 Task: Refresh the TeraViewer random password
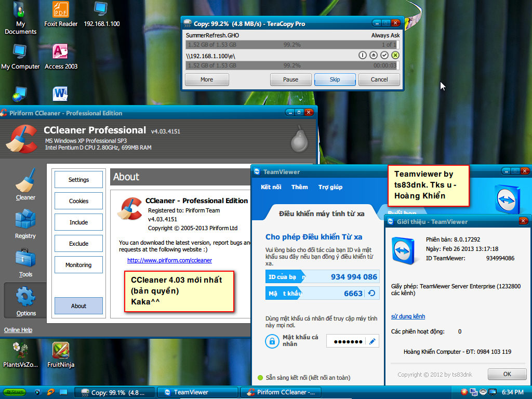[x=371, y=293]
